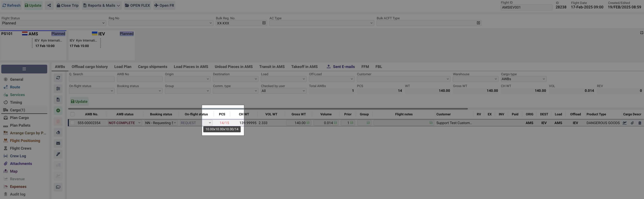Open the filter sliders settings icon
Viewport: 644px width, 199px height.
click(58, 89)
